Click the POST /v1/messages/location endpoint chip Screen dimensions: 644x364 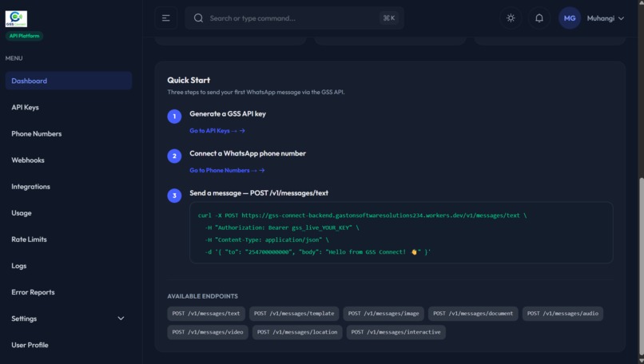click(297, 332)
